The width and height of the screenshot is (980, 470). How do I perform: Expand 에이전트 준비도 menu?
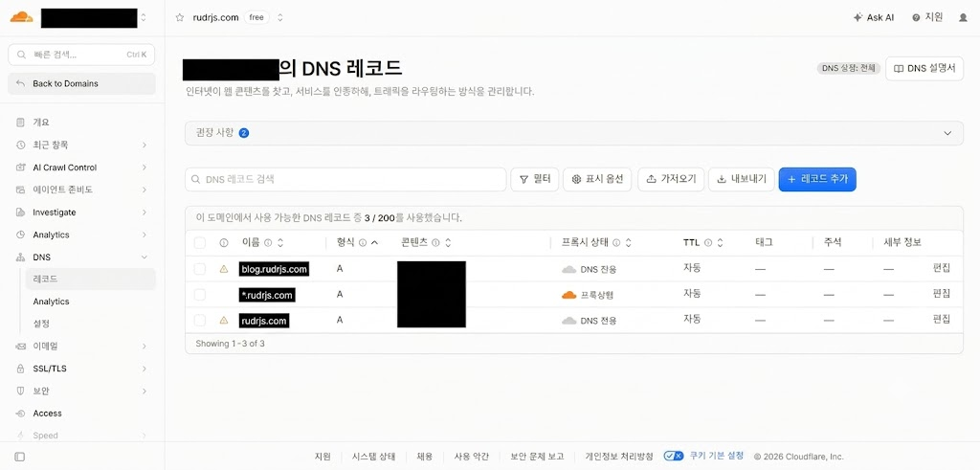click(144, 190)
